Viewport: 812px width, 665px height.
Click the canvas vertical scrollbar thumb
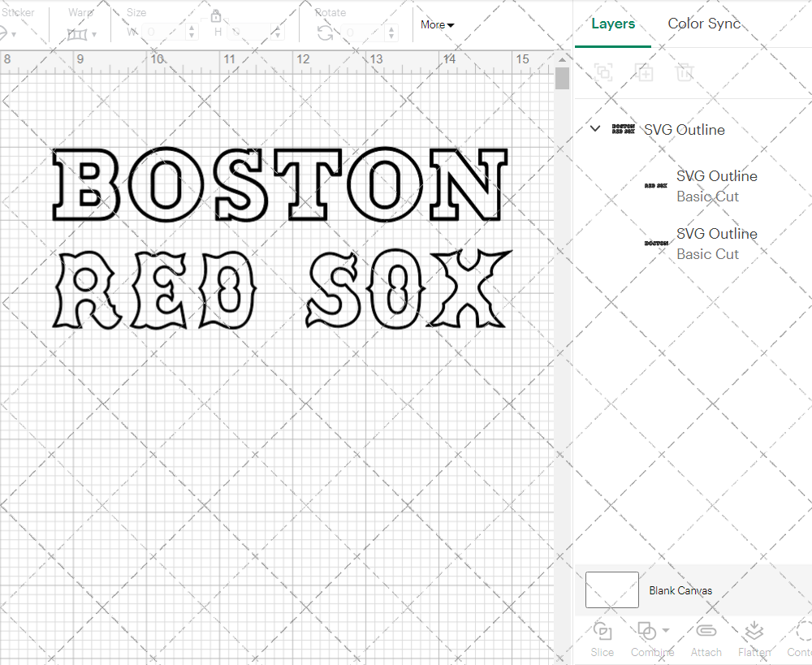click(562, 79)
